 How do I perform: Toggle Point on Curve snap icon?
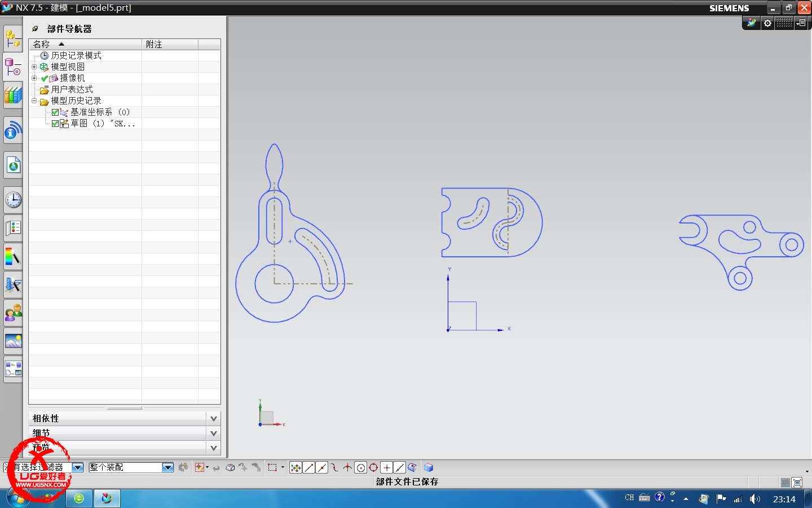[x=399, y=467]
